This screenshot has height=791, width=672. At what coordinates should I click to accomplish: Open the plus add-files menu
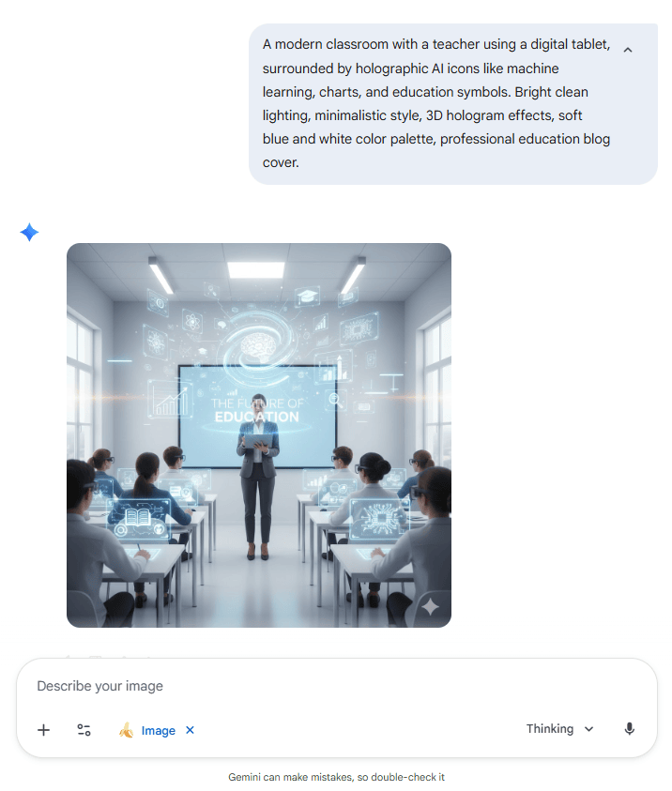44,730
